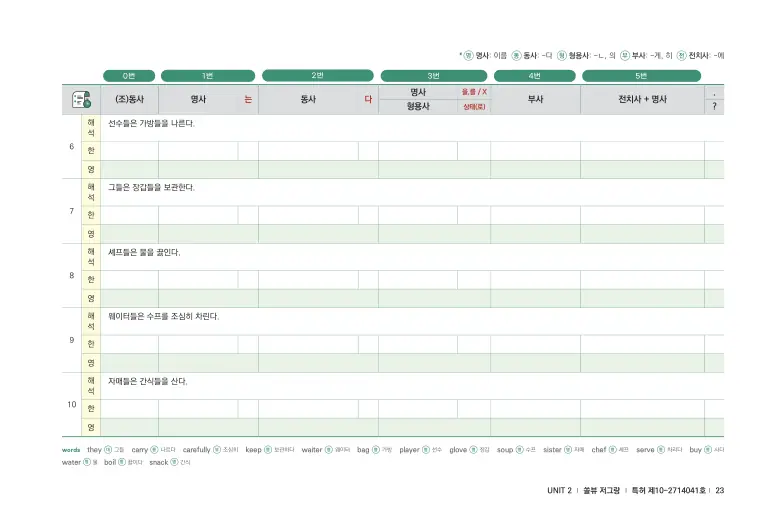Click the green 'words' label
Image resolution: width=757 pixels, height=521 pixels.
coord(71,450)
